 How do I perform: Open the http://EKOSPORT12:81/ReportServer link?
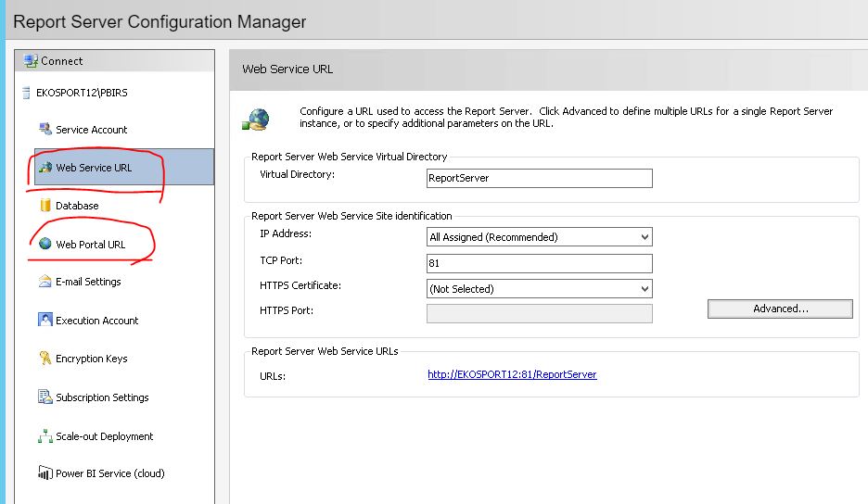click(x=512, y=374)
